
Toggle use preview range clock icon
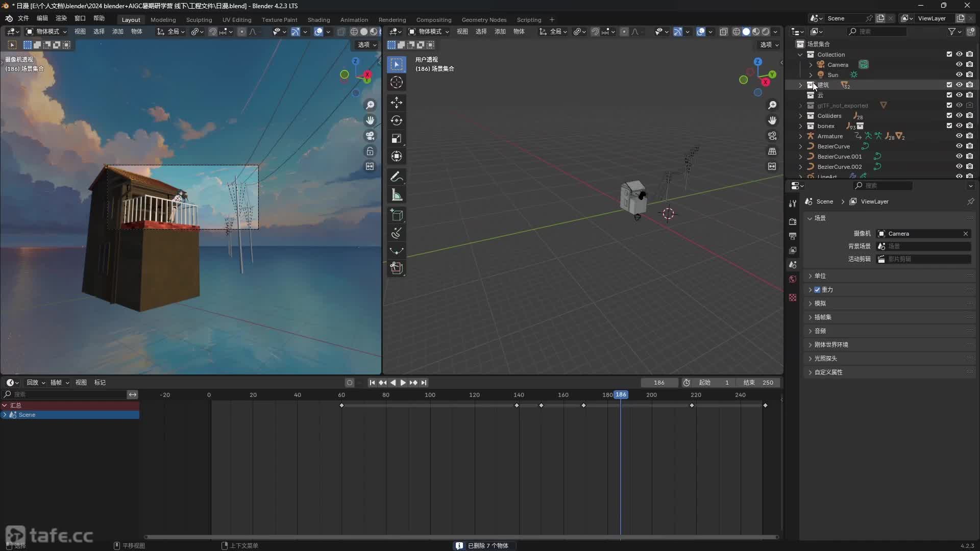pos(687,383)
